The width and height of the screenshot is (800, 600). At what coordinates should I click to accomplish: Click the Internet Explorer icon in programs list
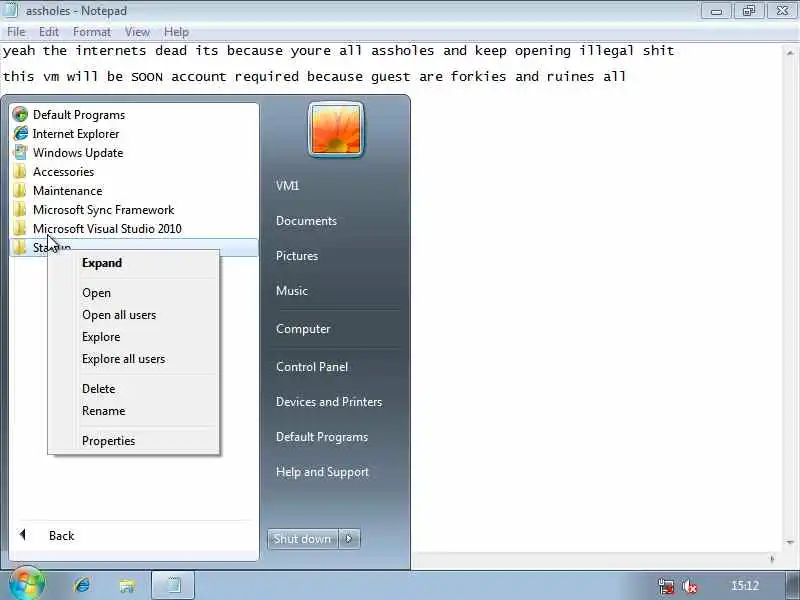tap(20, 133)
